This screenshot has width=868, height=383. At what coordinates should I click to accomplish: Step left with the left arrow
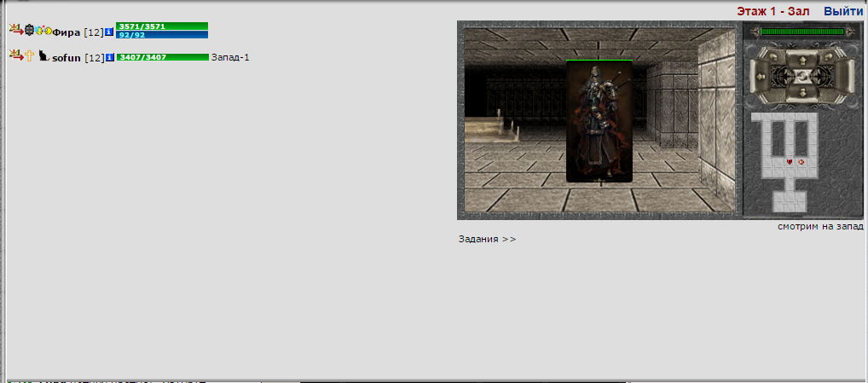tap(761, 77)
